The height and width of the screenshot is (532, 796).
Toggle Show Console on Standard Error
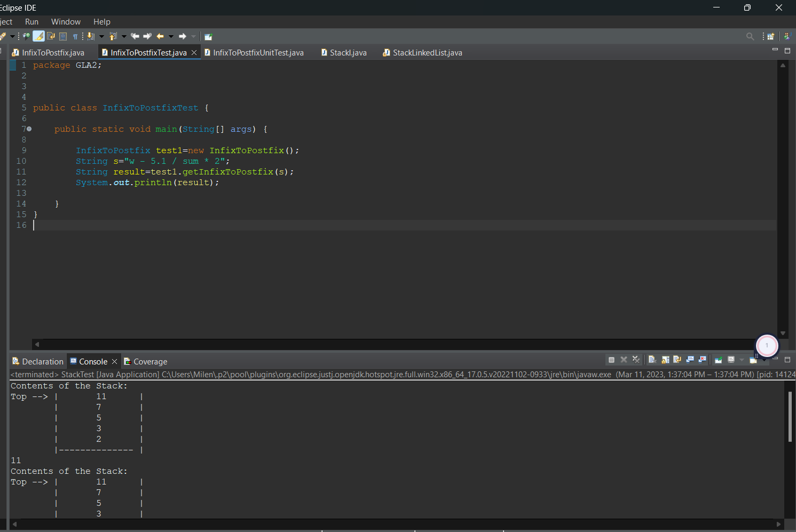click(x=703, y=360)
